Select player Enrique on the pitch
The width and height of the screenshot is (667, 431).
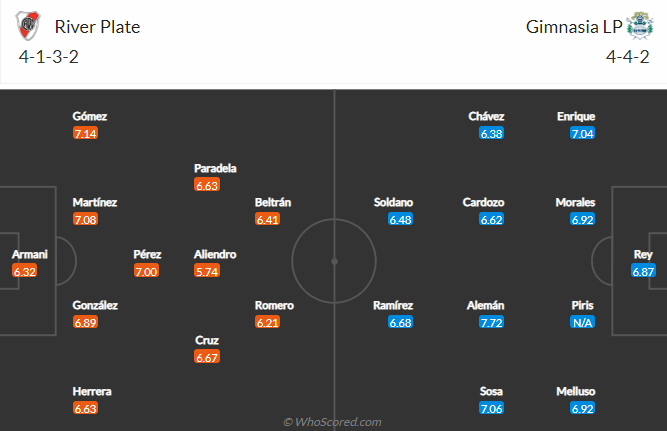pyautogui.click(x=576, y=117)
